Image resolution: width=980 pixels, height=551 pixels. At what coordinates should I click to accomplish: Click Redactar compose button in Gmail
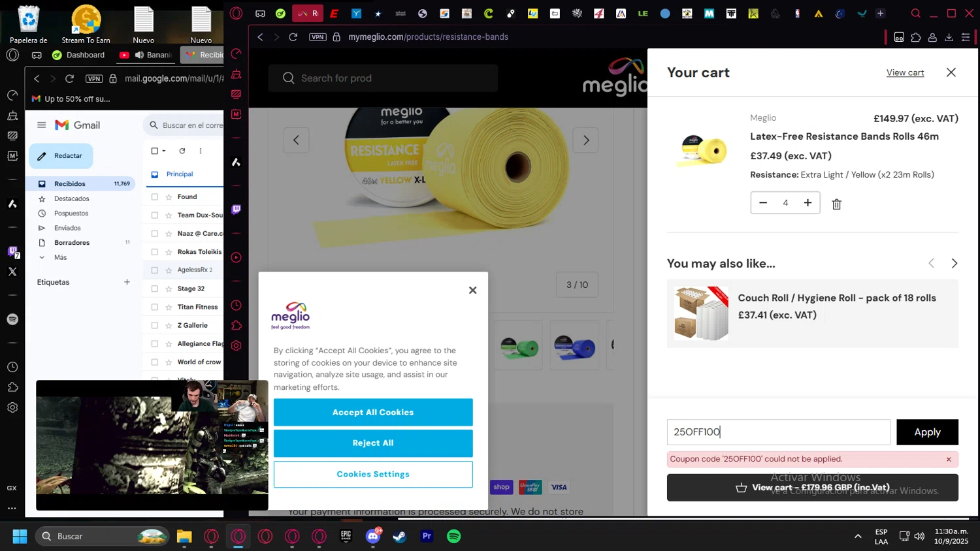[61, 156]
